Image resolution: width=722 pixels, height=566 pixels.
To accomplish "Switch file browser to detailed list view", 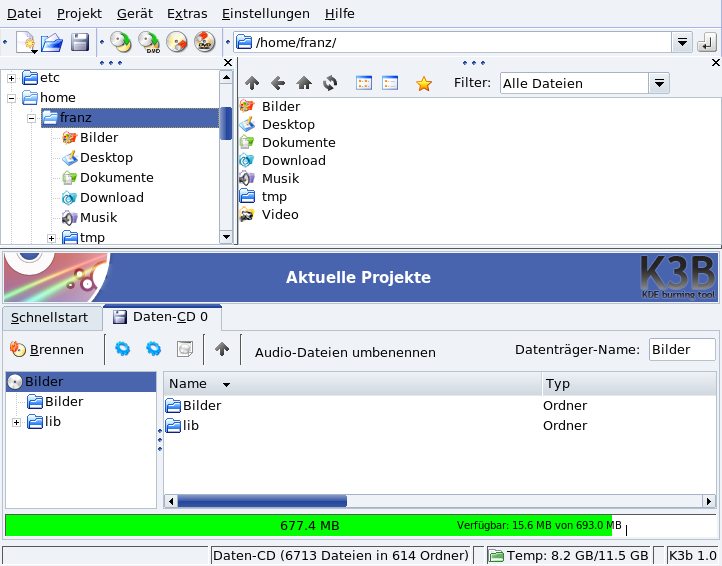I will click(x=390, y=83).
